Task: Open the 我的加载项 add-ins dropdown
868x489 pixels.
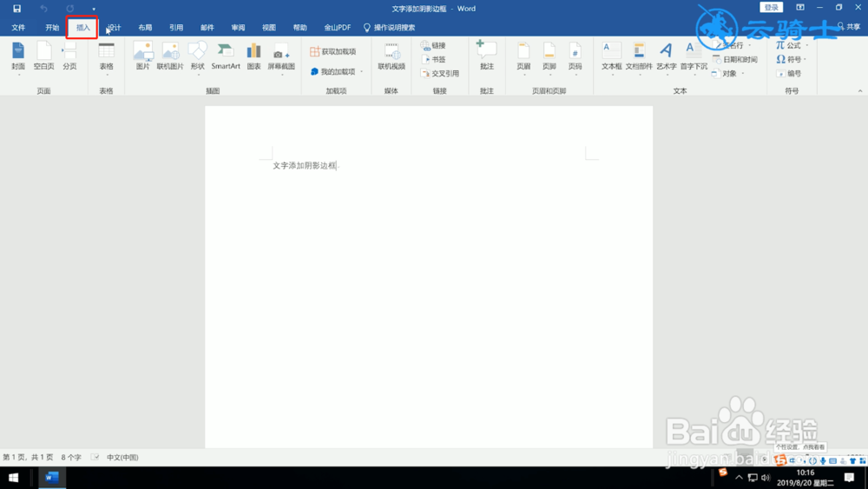Action: coord(337,71)
